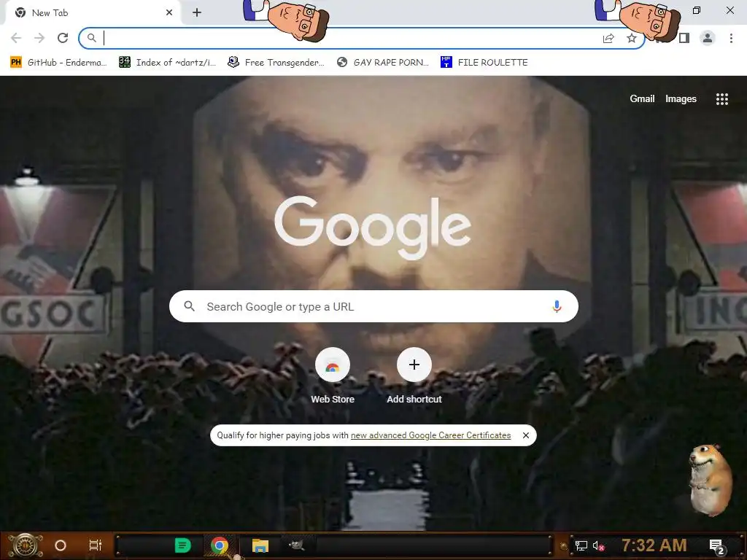Restore down the Chrome window
The width and height of the screenshot is (747, 560).
point(697,10)
